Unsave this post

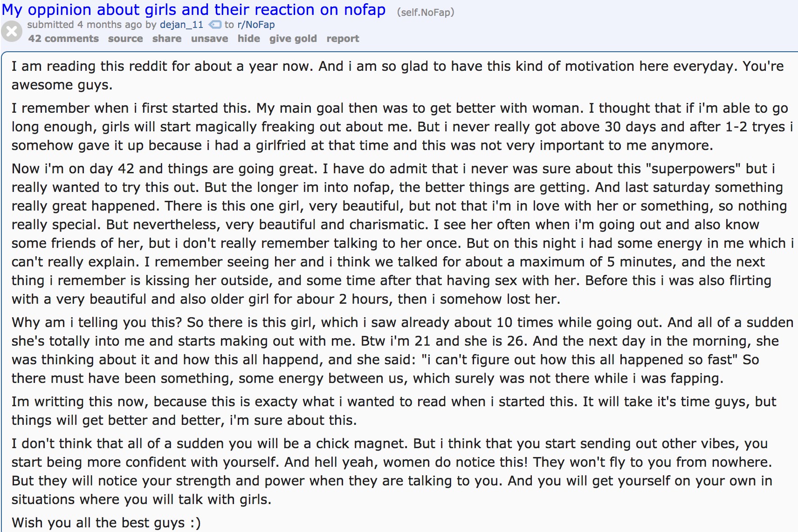point(209,39)
